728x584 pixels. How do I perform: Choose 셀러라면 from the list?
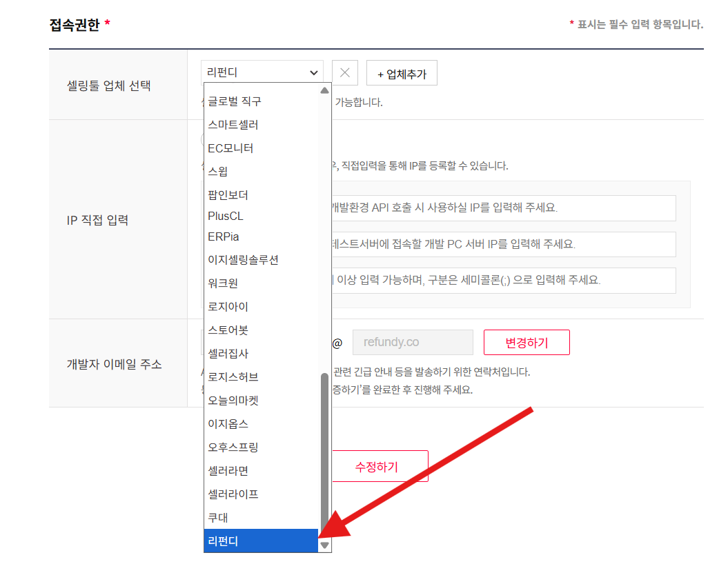tap(261, 471)
